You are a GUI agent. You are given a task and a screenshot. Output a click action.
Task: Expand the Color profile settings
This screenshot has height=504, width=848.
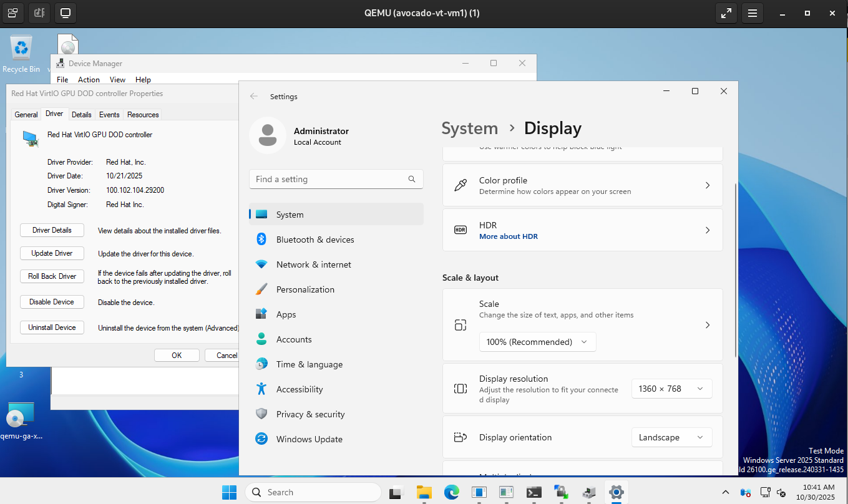pyautogui.click(x=582, y=185)
